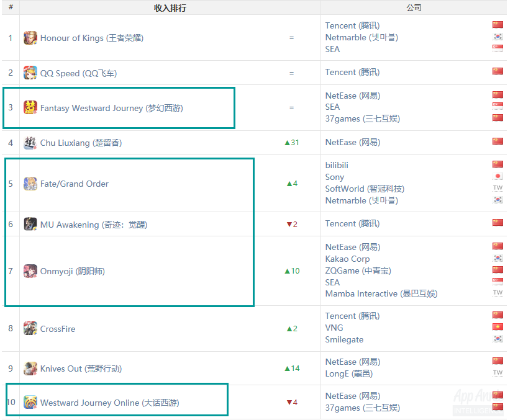518x420 pixels.
Task: Click the Japan flag next to Sony
Action: [498, 177]
